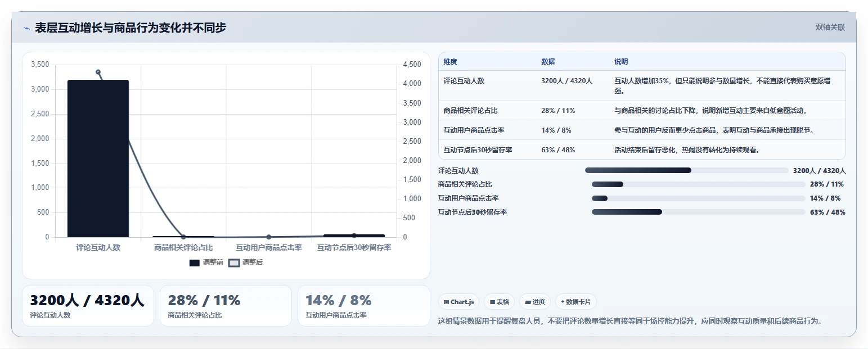Click the 4,500 right axis tick label
Image resolution: width=868 pixels, height=349 pixels.
point(411,65)
